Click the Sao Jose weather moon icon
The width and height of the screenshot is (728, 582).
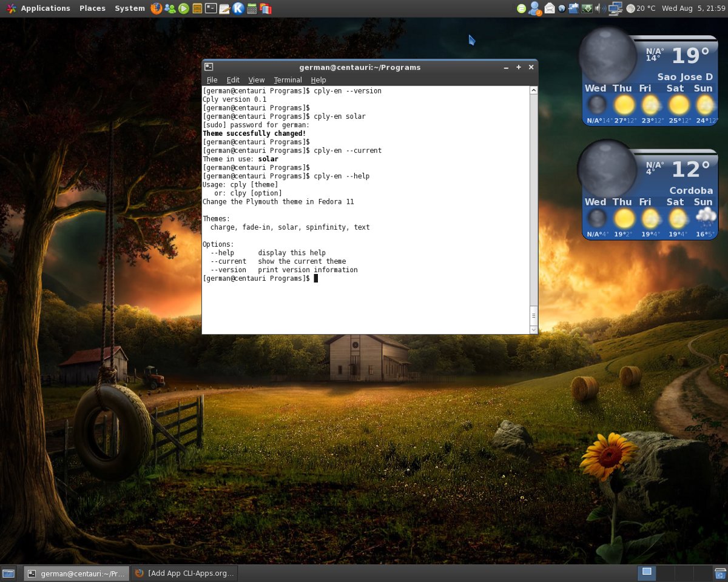tap(607, 56)
